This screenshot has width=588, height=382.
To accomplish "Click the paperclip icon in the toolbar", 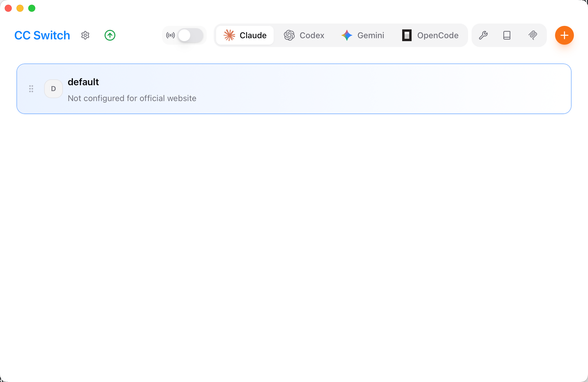I will pyautogui.click(x=533, y=35).
